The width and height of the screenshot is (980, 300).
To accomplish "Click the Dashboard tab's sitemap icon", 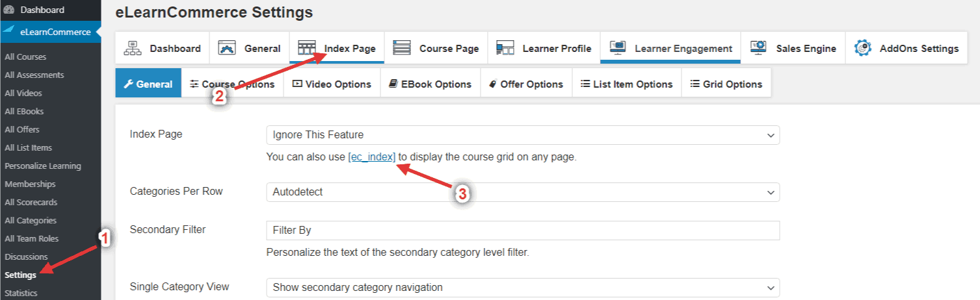I will click(133, 48).
